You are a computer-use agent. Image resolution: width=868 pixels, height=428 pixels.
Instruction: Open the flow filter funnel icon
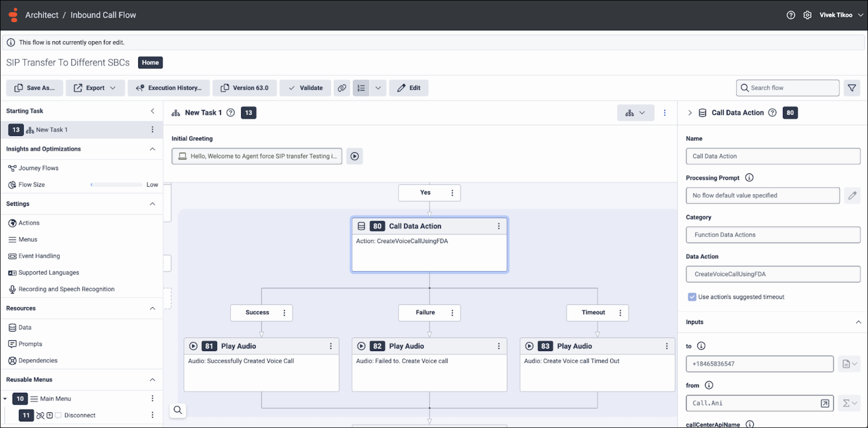[x=852, y=88]
